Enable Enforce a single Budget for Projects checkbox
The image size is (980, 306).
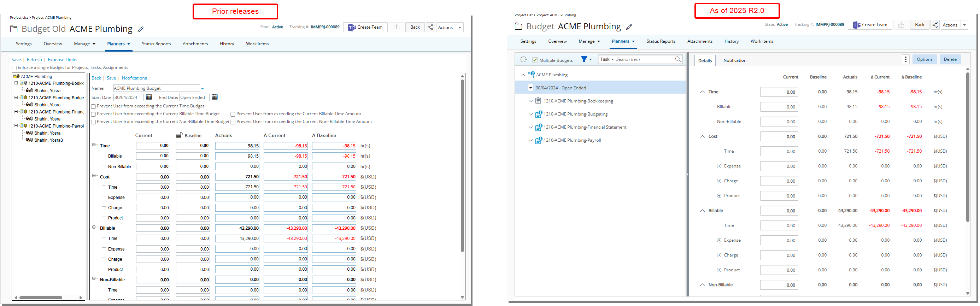[14, 68]
